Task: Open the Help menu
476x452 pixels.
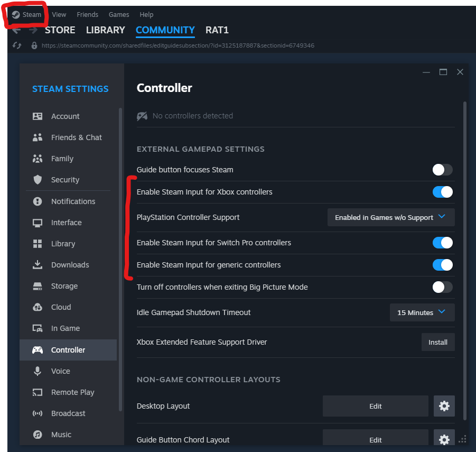Action: coord(146,15)
